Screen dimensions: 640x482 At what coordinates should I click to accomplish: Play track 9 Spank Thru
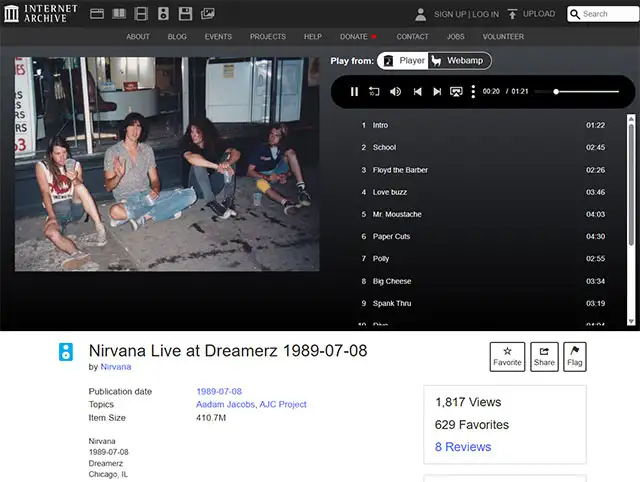tap(482, 303)
